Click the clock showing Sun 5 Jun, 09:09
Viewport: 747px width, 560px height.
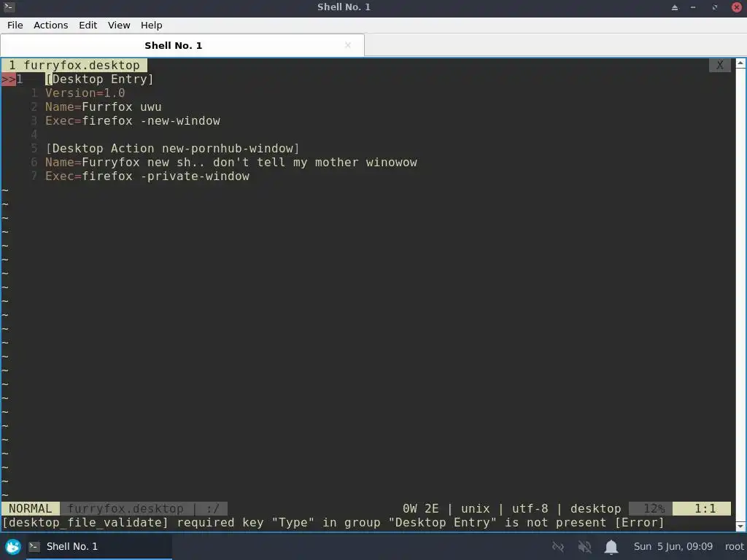[x=673, y=546]
